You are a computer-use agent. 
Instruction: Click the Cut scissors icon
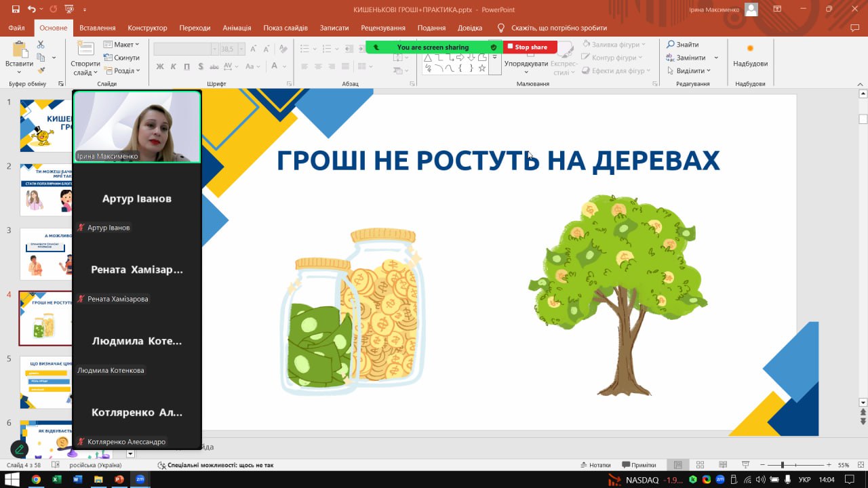click(x=41, y=45)
